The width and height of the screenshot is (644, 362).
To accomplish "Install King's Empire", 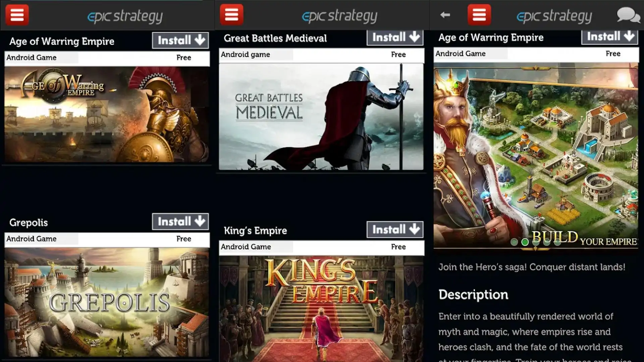I will pyautogui.click(x=395, y=230).
